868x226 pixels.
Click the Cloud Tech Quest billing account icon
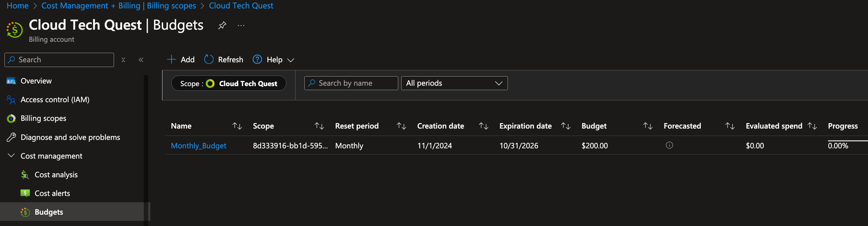coord(15,30)
